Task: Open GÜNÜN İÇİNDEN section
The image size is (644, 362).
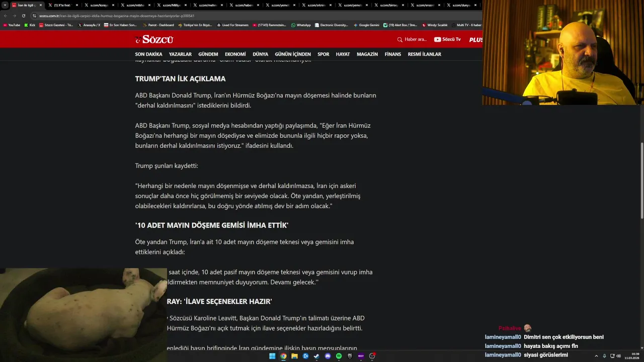Action: tap(293, 54)
